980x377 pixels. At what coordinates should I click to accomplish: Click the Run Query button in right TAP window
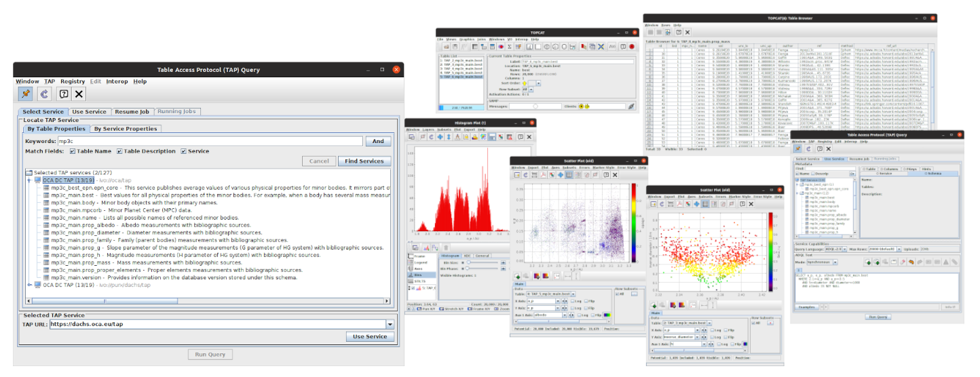coord(878,317)
